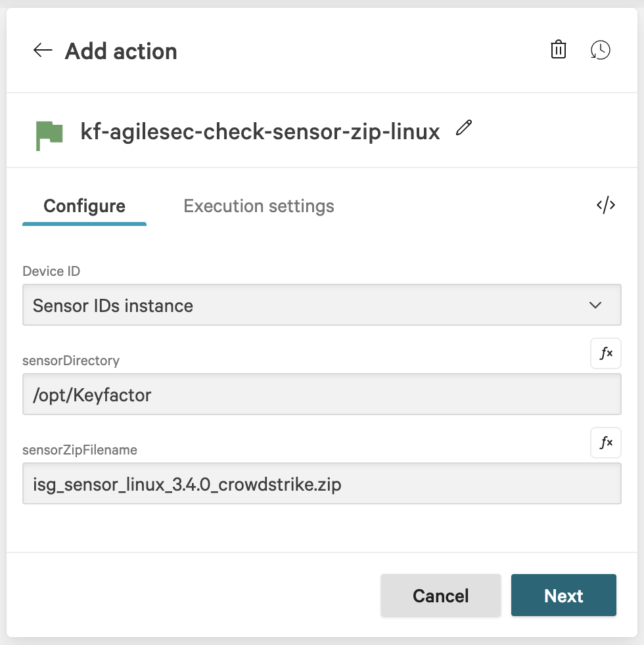Click the fx button for sensorDirectory
The height and width of the screenshot is (645, 644).
point(605,353)
